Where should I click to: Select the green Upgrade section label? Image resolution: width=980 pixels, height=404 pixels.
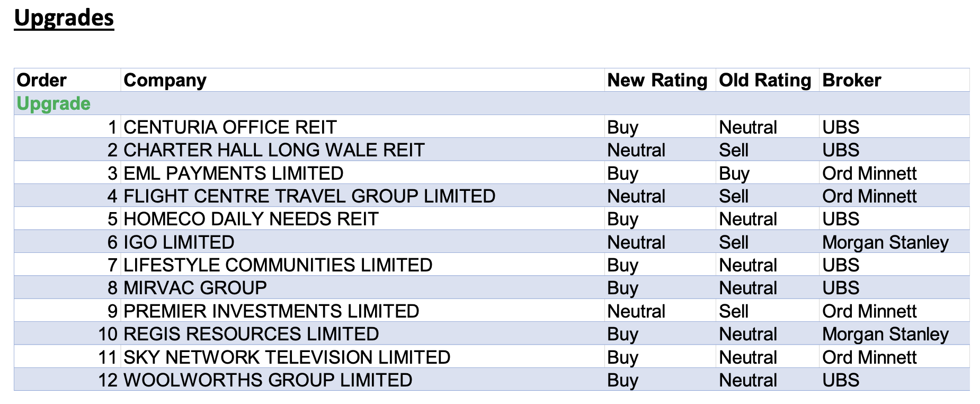point(54,103)
